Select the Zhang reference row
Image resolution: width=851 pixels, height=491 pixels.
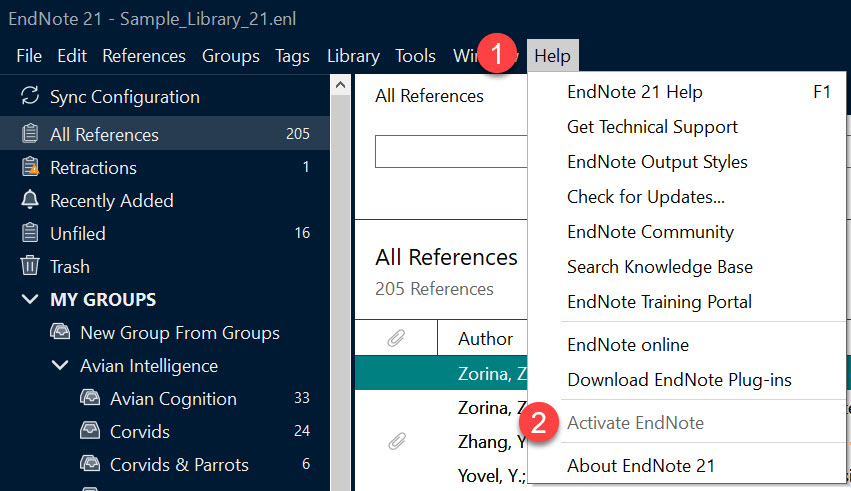(x=441, y=442)
